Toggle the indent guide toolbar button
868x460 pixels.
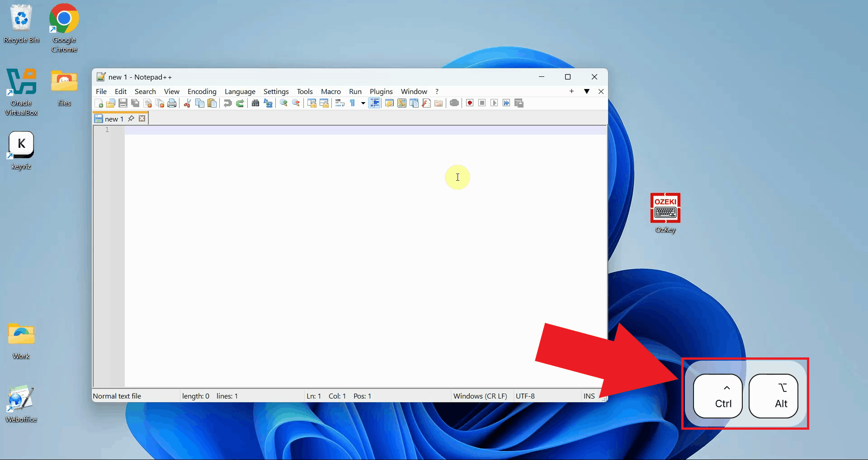click(374, 103)
